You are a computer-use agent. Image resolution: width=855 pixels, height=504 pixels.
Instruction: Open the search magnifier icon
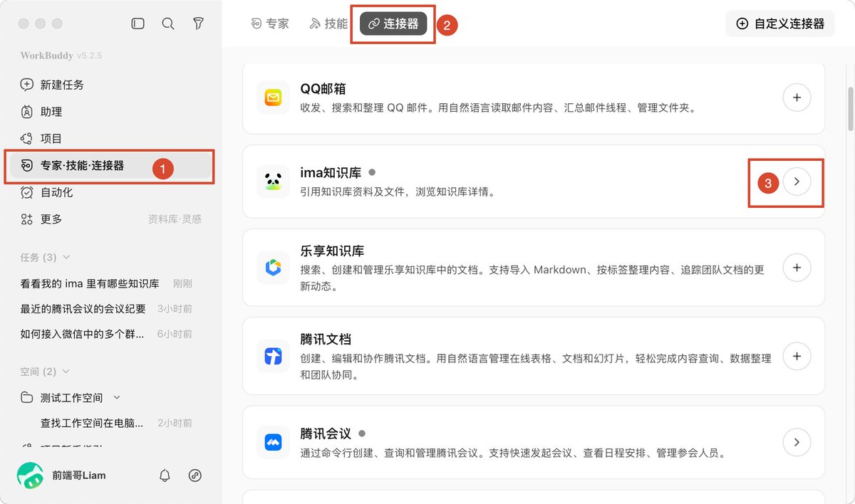[168, 23]
